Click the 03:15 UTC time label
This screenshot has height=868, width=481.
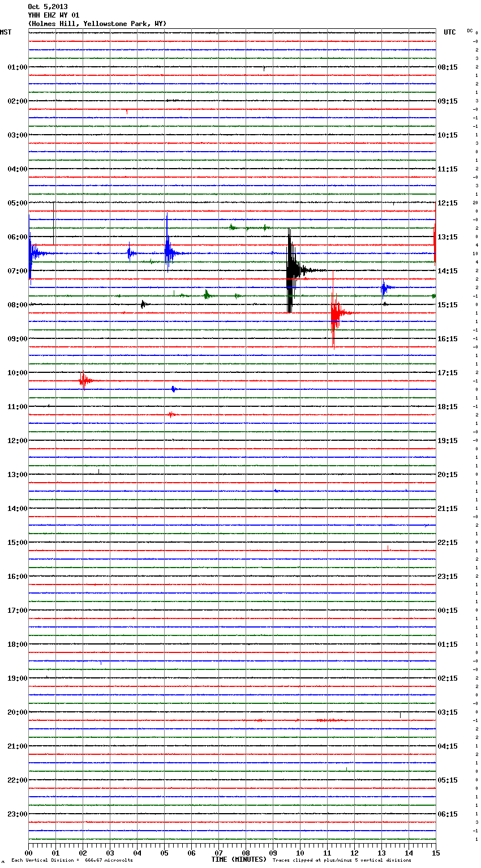pos(448,712)
